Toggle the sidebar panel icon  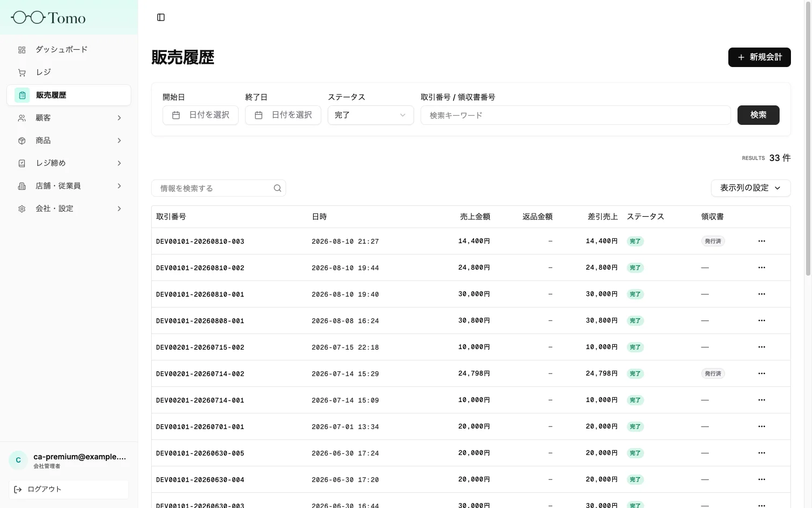click(161, 17)
